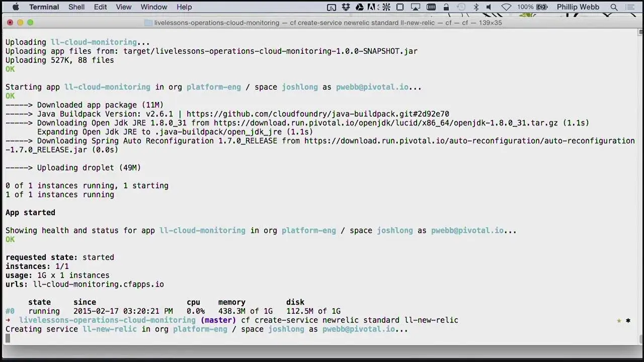Click the square outline menu bar icon
Image resolution: width=644 pixels, height=362 pixels.
400,7
